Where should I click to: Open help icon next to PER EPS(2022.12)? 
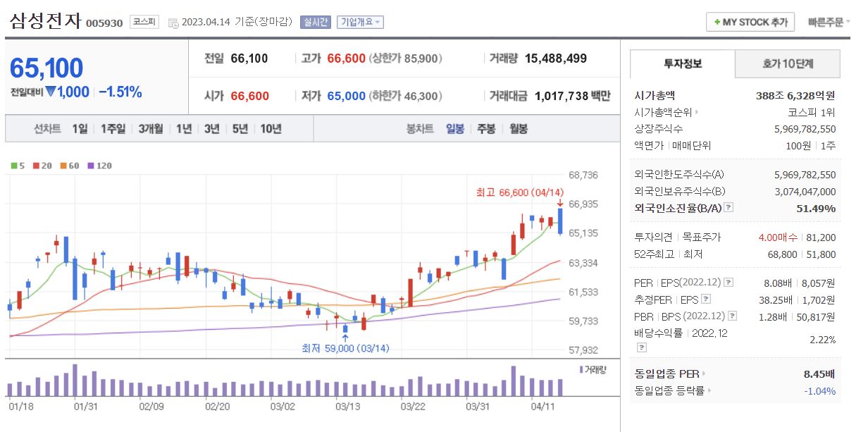[x=728, y=283]
